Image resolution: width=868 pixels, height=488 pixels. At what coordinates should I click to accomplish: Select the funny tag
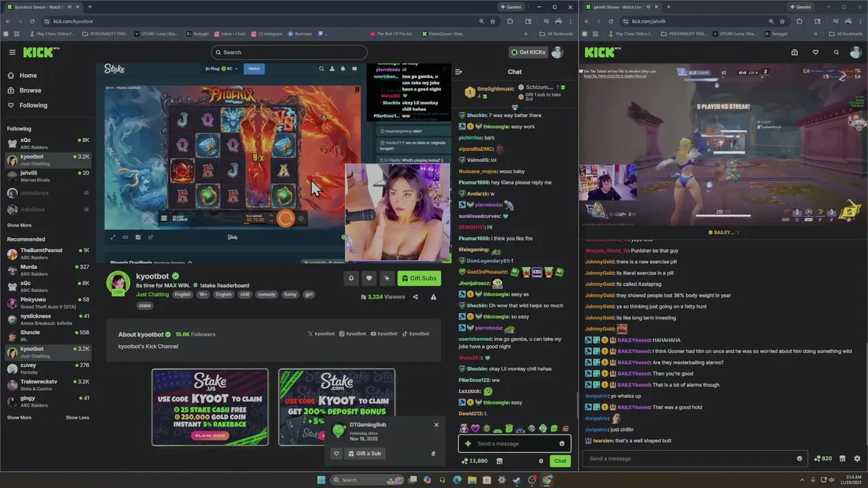click(290, 294)
